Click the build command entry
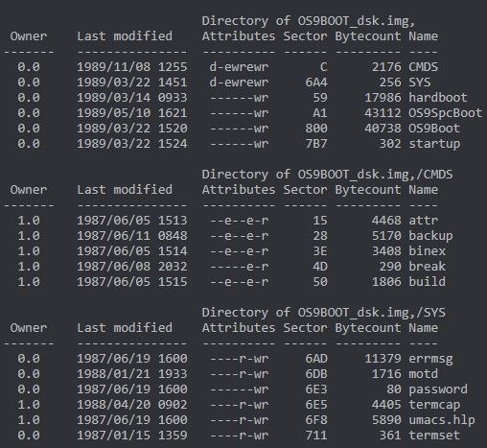 427,282
